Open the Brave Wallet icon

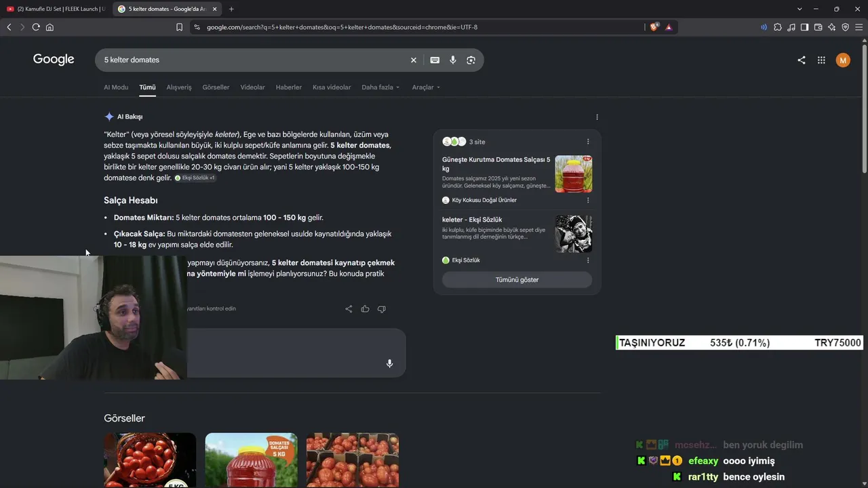pos(818,27)
